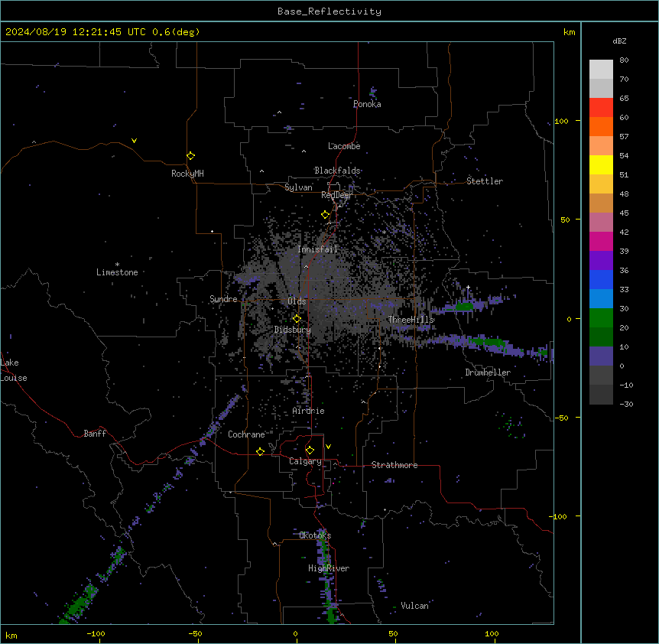Click the Cochrane label
The image size is (659, 644).
(x=246, y=434)
